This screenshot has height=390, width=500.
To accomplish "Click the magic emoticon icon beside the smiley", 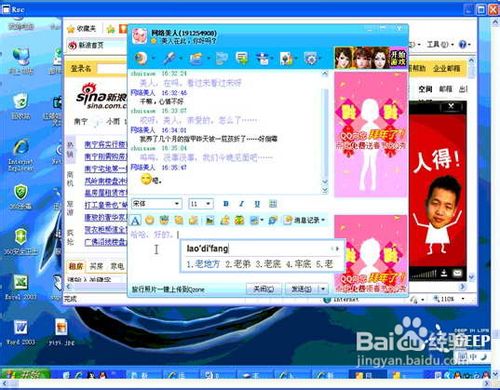I will [164, 220].
